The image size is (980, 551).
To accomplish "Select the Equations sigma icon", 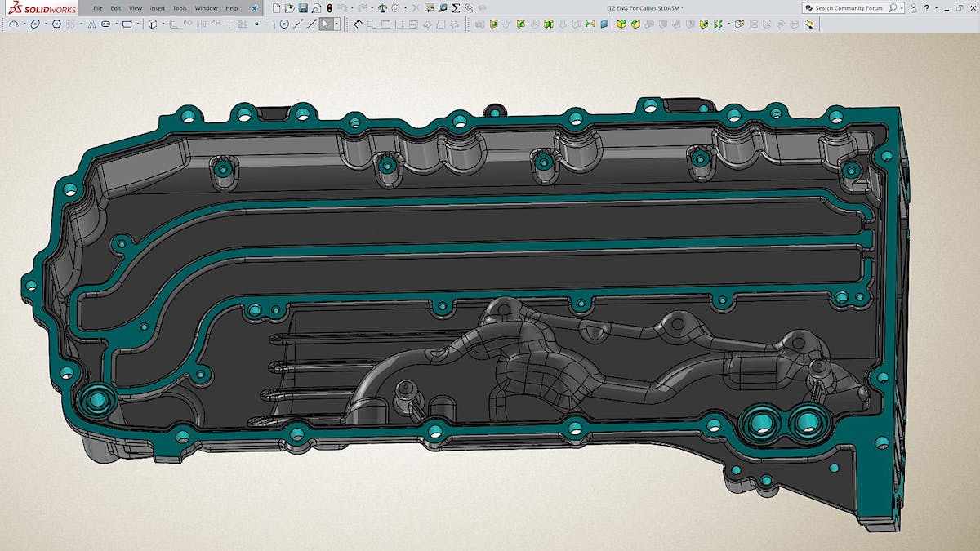I will [456, 7].
